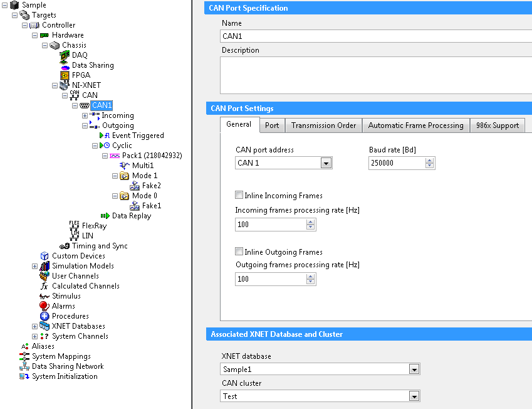Open the Automatic Frame Processing tab

415,125
